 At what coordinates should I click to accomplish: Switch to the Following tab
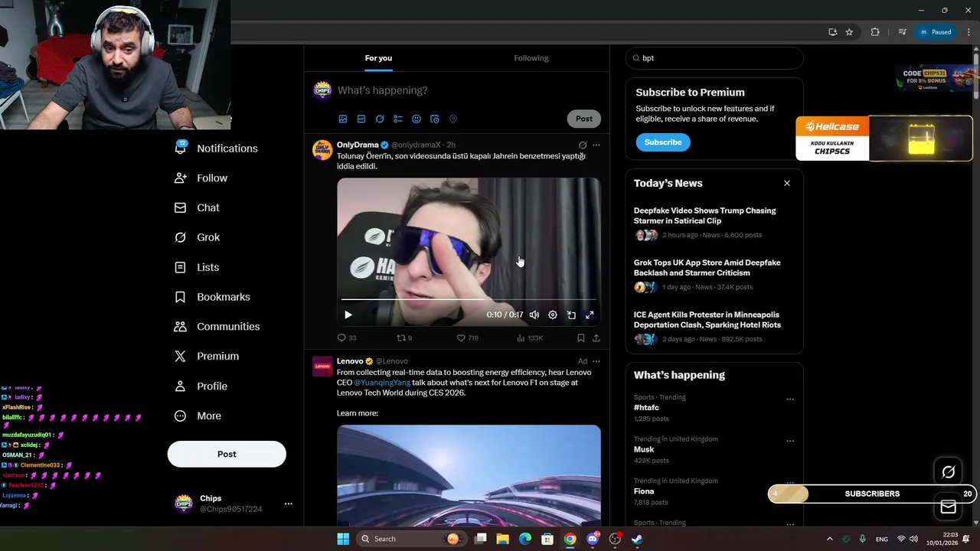point(531,58)
